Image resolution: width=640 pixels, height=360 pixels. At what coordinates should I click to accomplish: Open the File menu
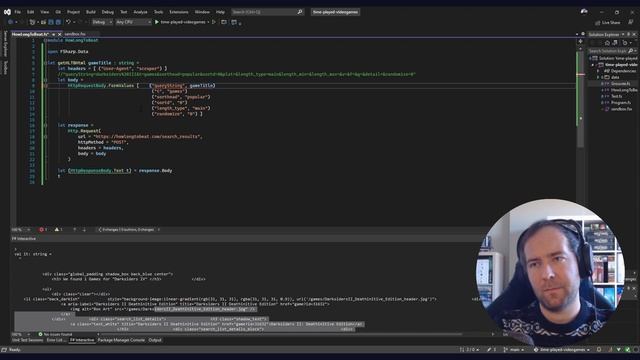click(x=18, y=12)
